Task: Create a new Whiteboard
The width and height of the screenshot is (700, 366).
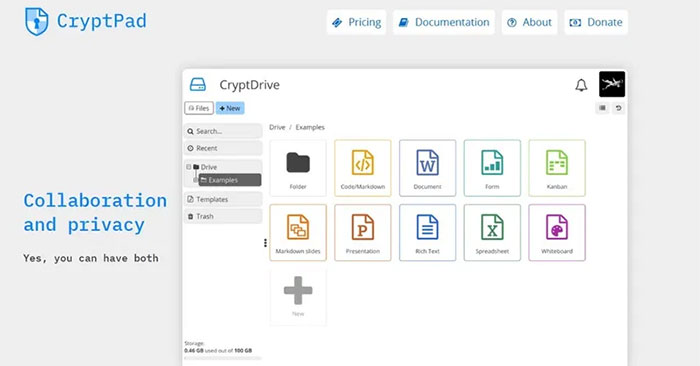Action: 557,233
